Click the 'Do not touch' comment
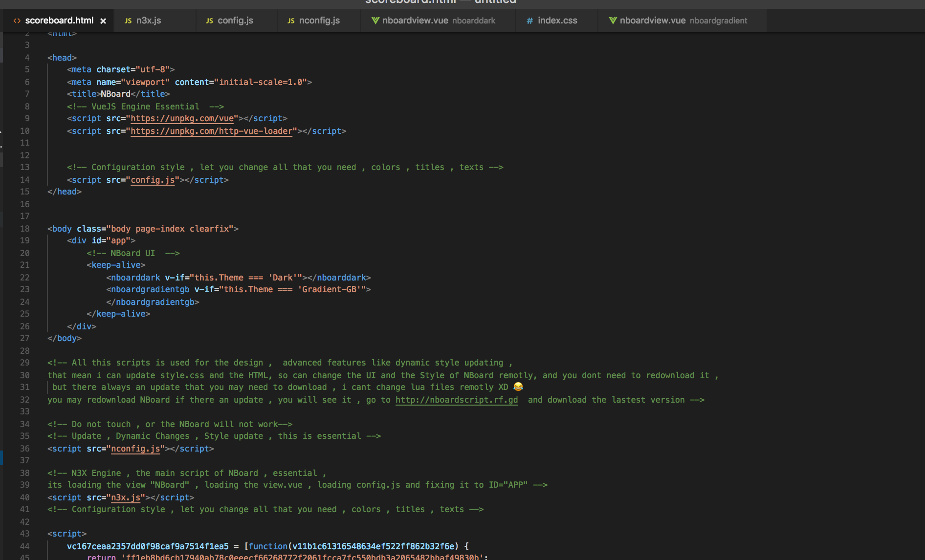The width and height of the screenshot is (925, 560). (170, 424)
